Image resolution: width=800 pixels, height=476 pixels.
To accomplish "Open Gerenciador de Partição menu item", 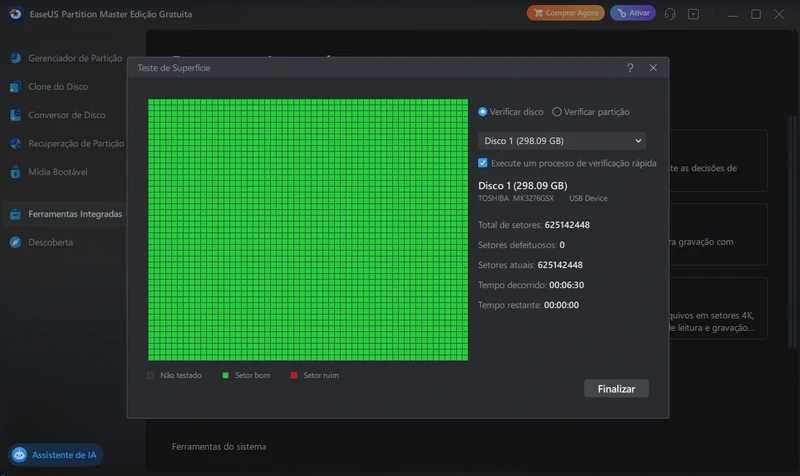I will pyautogui.click(x=76, y=59).
